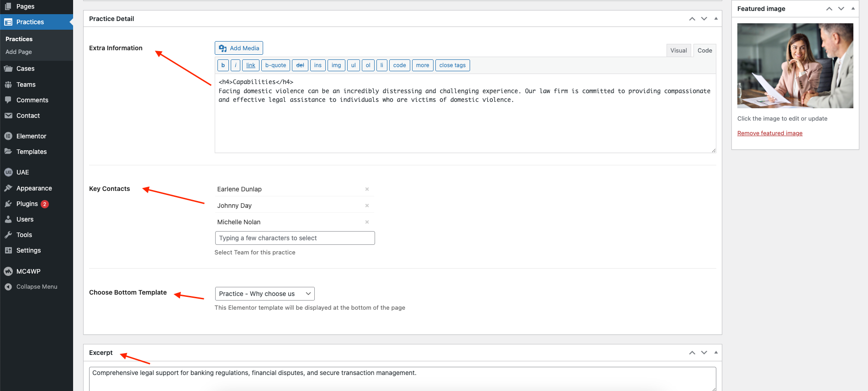The image size is (868, 391).
Task: Open the MC4WP sidebar icon
Action: pyautogui.click(x=8, y=271)
